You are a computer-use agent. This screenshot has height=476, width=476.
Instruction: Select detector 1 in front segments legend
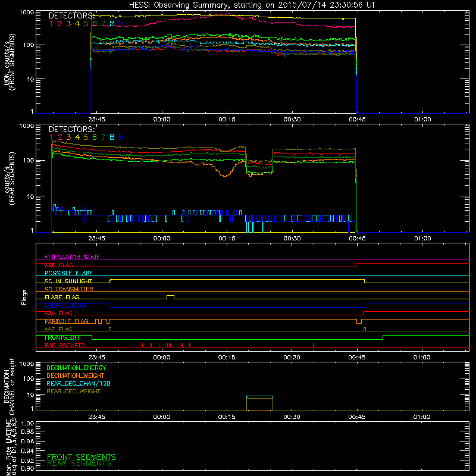[51, 24]
